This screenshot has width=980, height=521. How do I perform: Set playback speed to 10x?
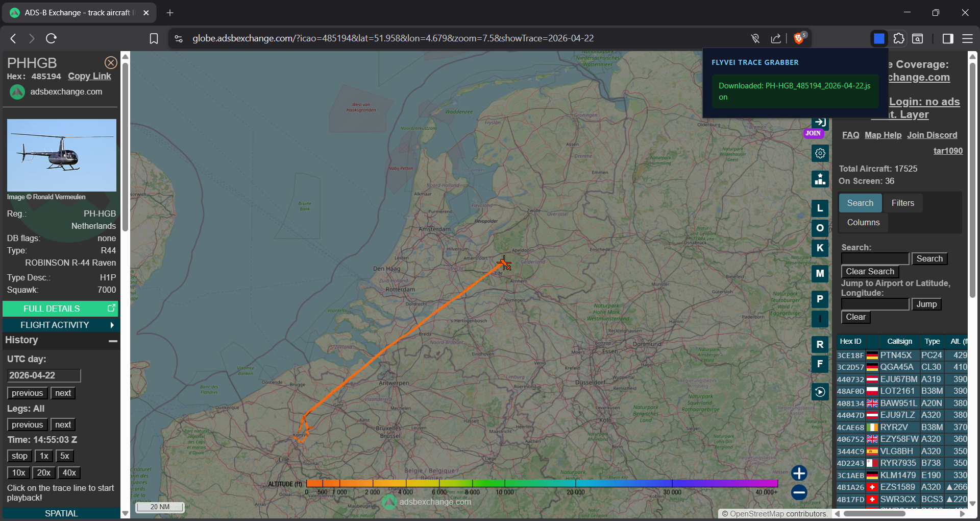click(19, 473)
